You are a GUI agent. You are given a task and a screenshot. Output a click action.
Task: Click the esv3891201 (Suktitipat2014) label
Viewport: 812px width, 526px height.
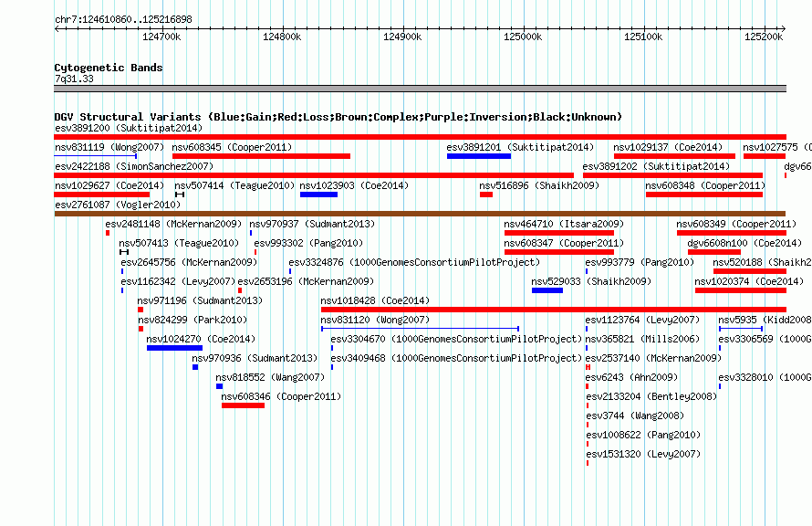pos(520,147)
